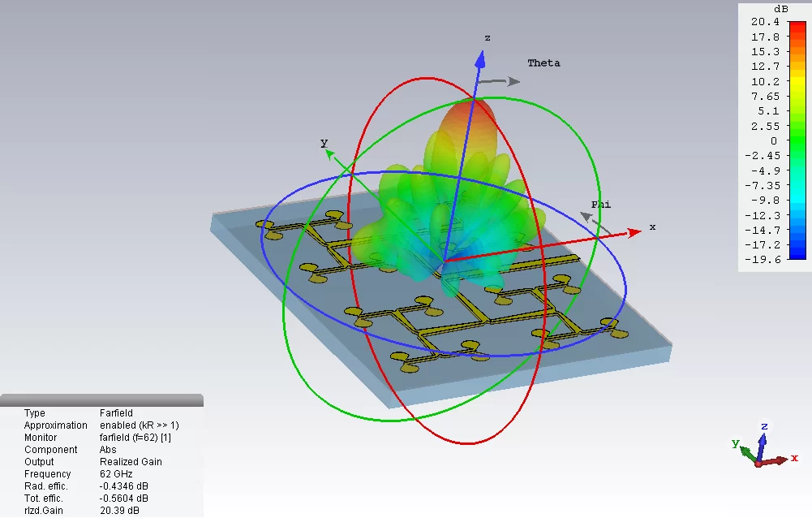The height and width of the screenshot is (518, 812).
Task: Click the Rad. effic. row label
Action: [46, 486]
